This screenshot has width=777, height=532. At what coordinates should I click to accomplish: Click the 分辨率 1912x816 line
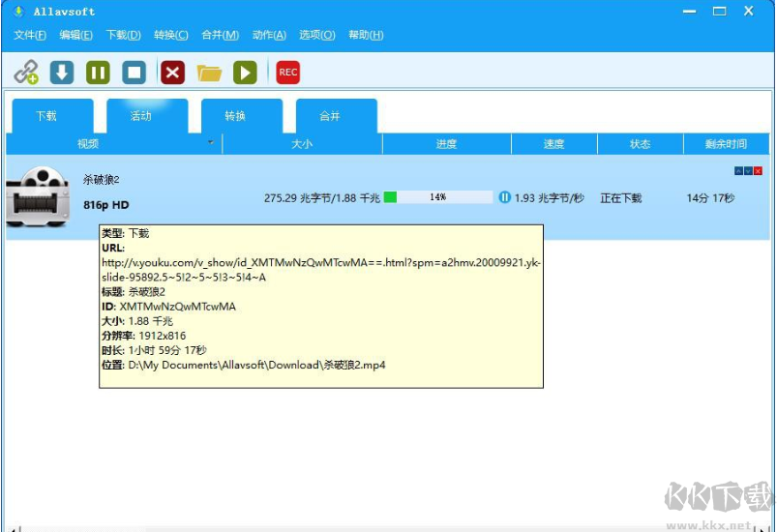[x=144, y=336]
